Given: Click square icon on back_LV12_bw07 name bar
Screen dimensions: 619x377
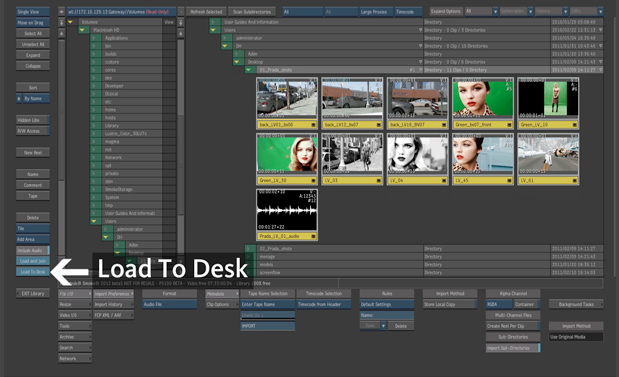Looking at the screenshot, I should [379, 125].
